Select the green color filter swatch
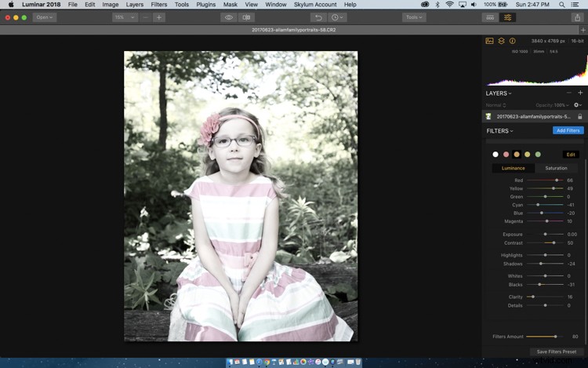 coord(538,154)
